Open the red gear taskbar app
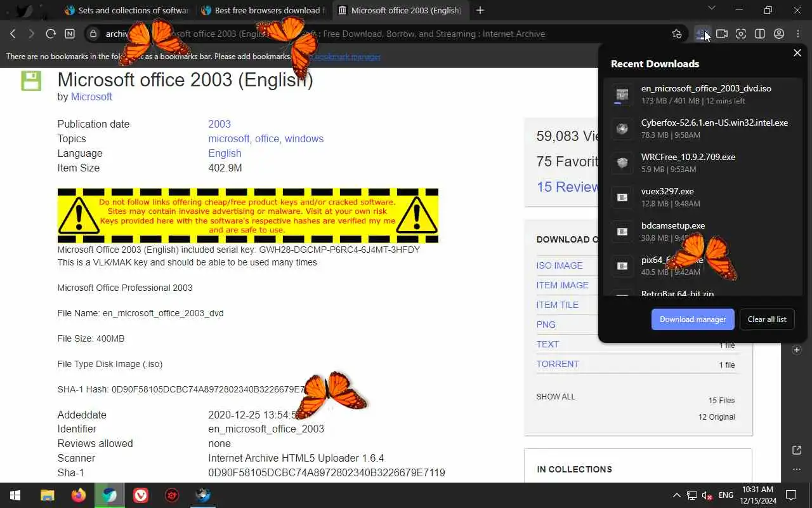 coord(172,495)
